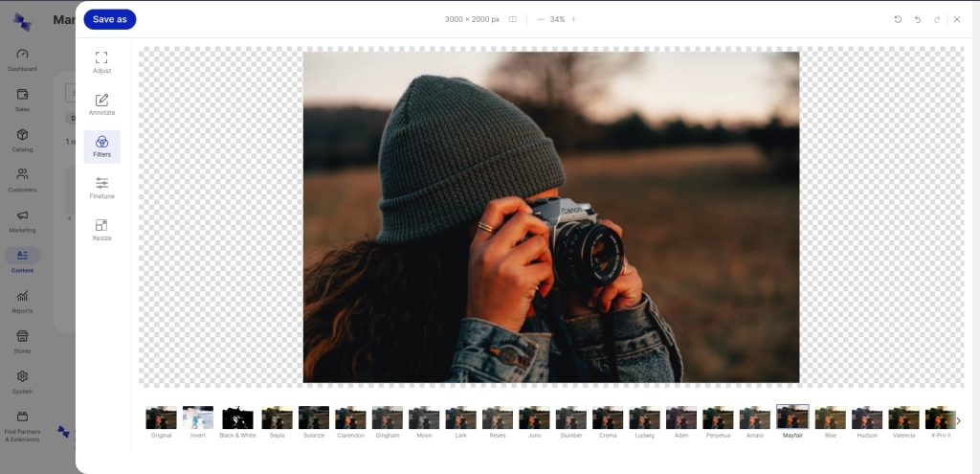Close the image editor dialog
980x474 pixels.
[x=956, y=19]
